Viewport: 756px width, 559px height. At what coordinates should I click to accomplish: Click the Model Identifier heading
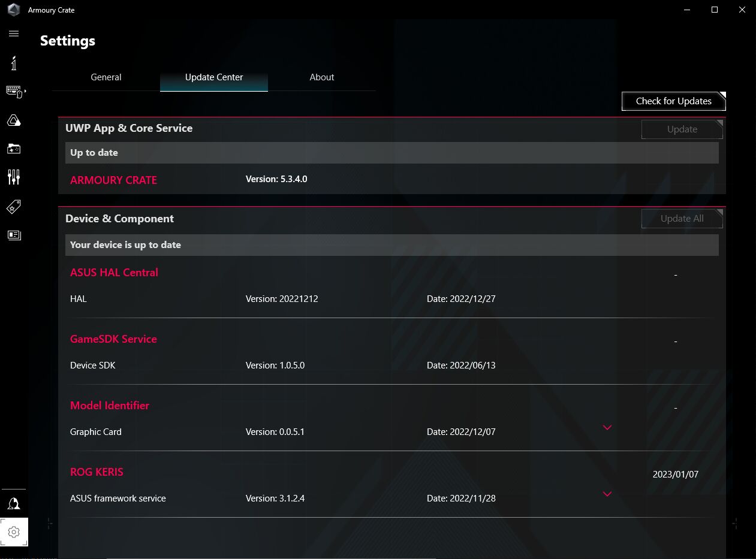click(x=110, y=406)
